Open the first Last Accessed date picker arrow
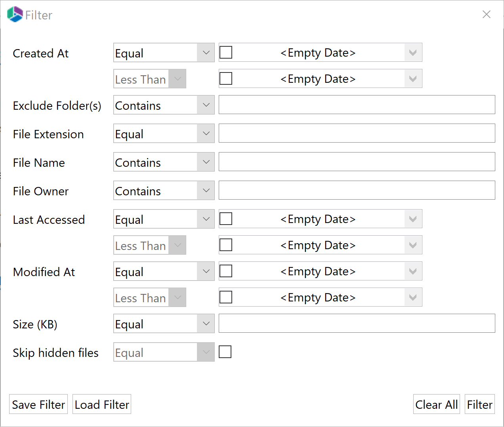 click(413, 219)
